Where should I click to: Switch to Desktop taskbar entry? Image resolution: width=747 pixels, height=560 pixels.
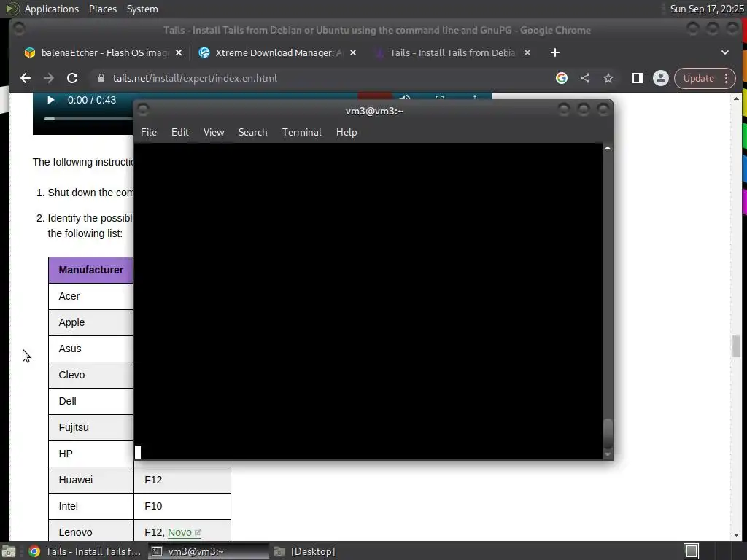coord(305,551)
